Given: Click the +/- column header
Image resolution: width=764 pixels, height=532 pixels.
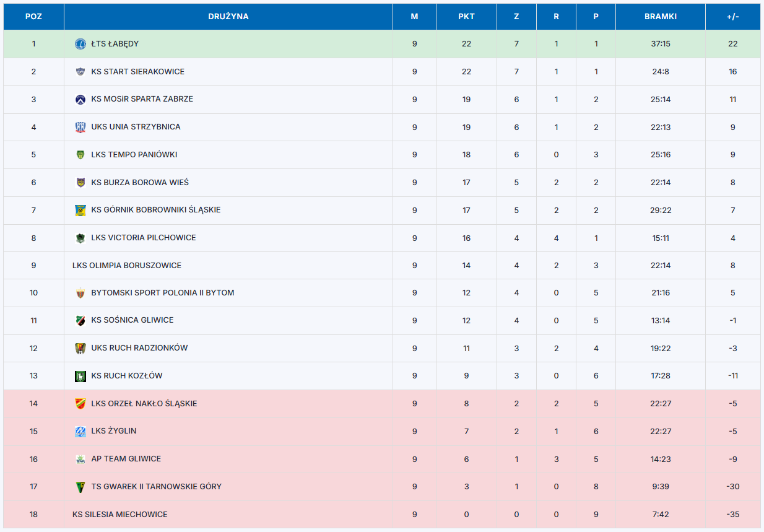Looking at the screenshot, I should pos(732,17).
